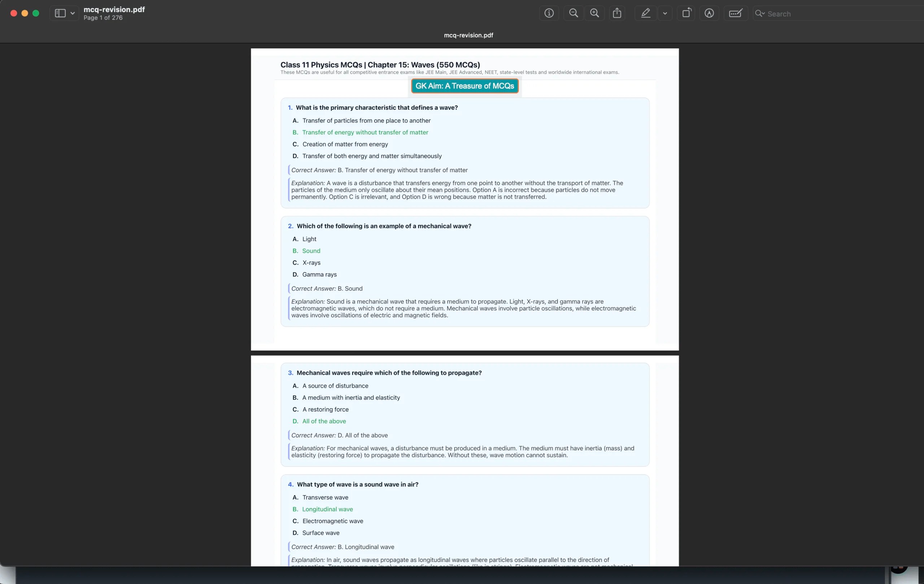The width and height of the screenshot is (924, 584).
Task: Select option D. All of the above
Action: (323, 421)
